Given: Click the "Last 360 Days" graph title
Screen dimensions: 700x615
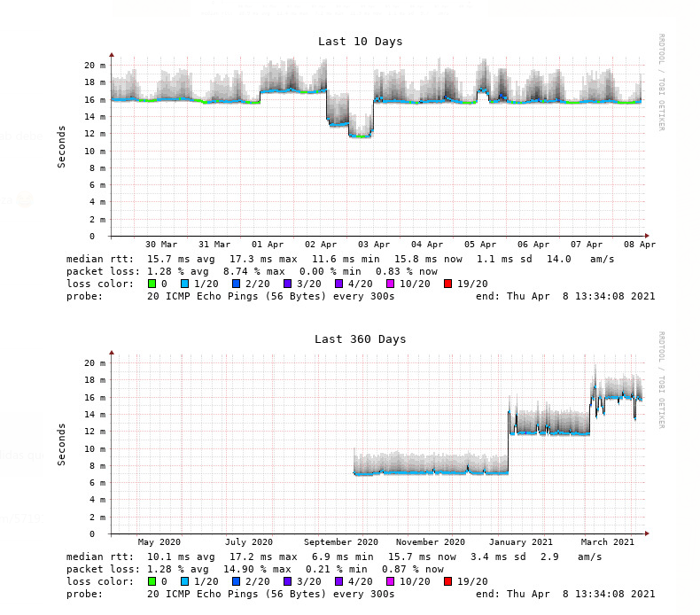Looking at the screenshot, I should pos(360,339).
